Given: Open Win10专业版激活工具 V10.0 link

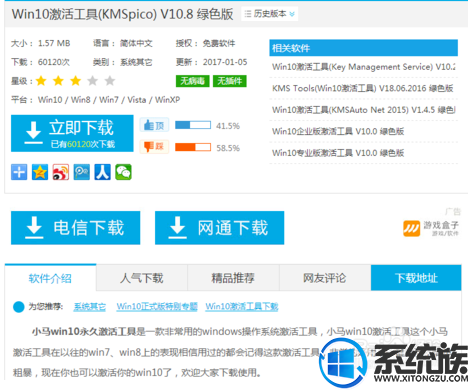Looking at the screenshot, I should 338,153.
